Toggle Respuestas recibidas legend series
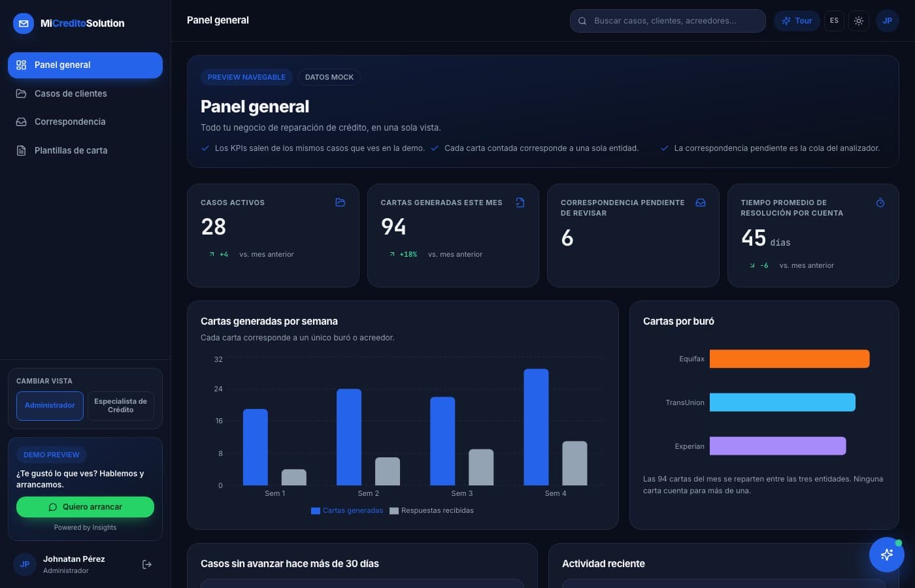This screenshot has width=915, height=588. click(x=431, y=511)
